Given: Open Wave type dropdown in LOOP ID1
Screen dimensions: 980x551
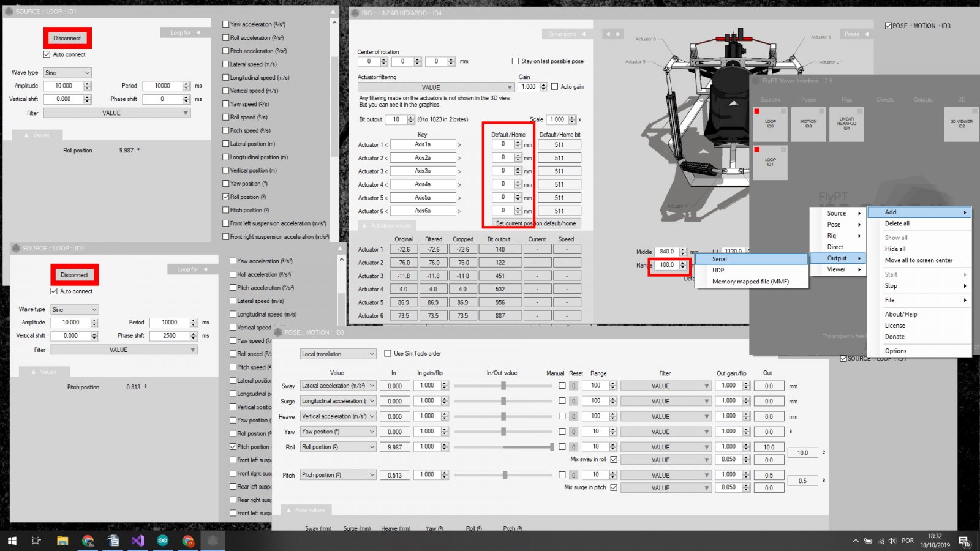Looking at the screenshot, I should [67, 73].
